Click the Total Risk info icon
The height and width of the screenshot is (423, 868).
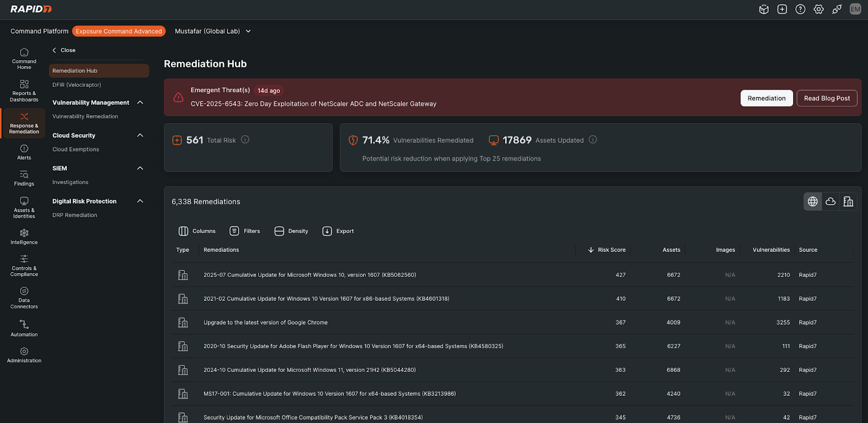pos(245,140)
